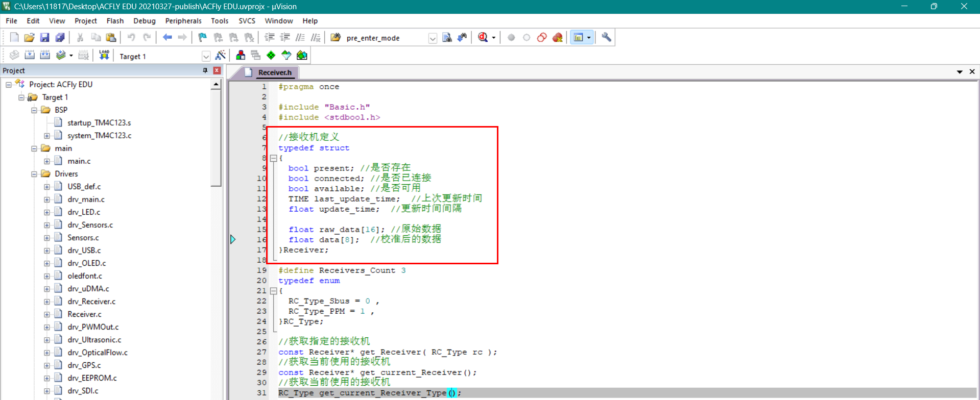Toggle the Project window view button
Viewport: 980px width, 400px height.
coord(578,37)
